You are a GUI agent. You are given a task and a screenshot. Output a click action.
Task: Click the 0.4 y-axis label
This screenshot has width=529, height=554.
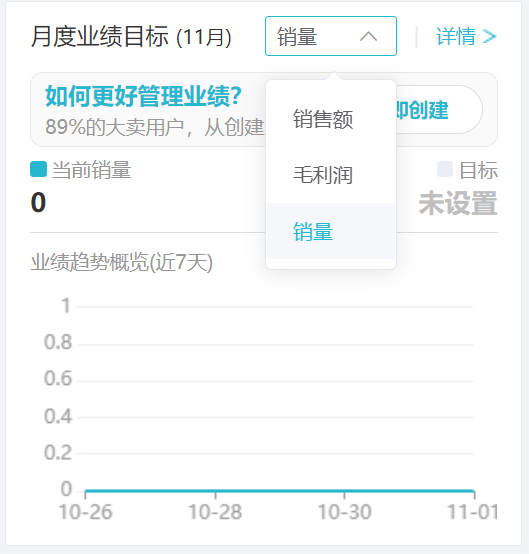click(58, 416)
